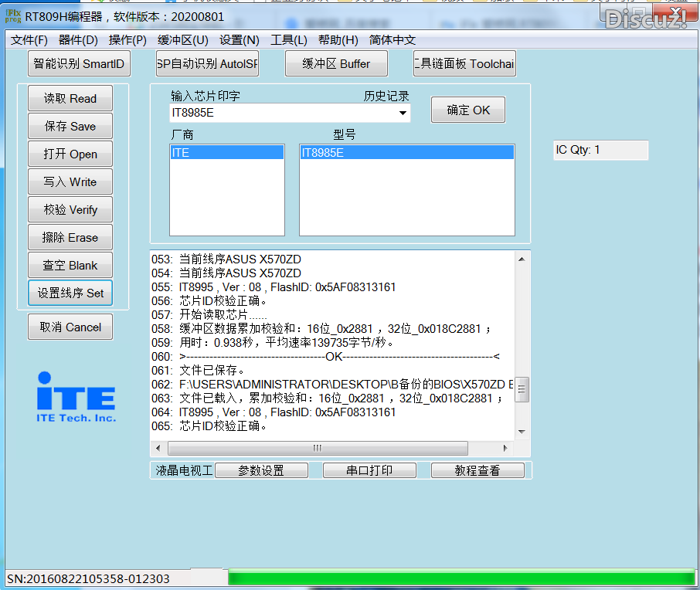View tutorials via 教程查看
Viewport: 700px width, 590px height.
click(x=477, y=470)
